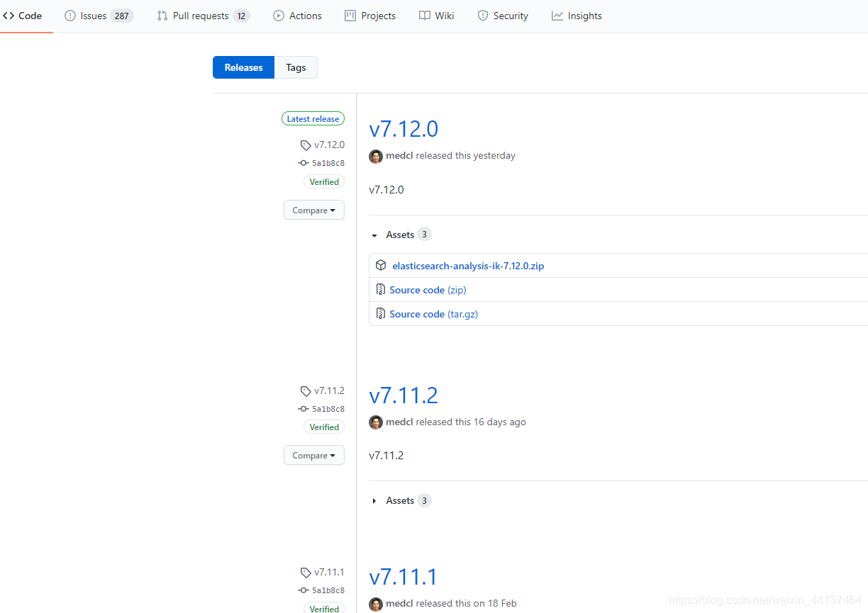The image size is (868, 613).
Task: View the Security tab
Action: pos(503,16)
